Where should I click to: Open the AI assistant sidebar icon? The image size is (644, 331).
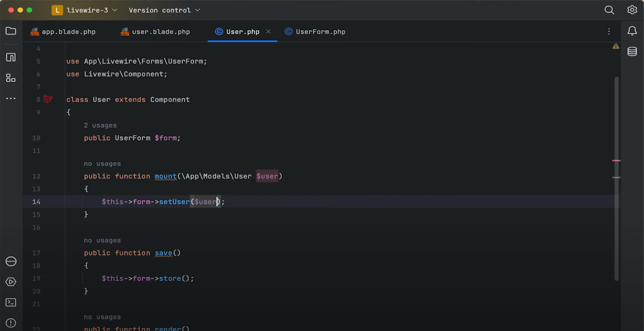[x=11, y=261]
